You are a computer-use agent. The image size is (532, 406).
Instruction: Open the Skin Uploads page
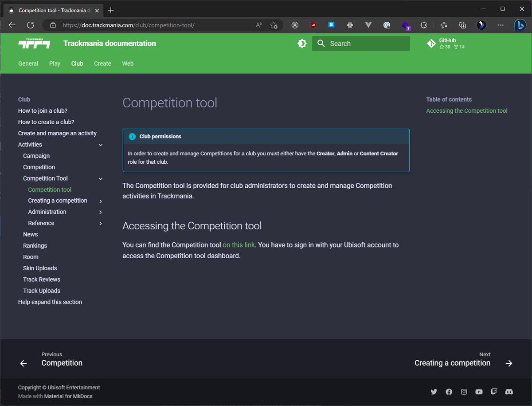click(40, 268)
